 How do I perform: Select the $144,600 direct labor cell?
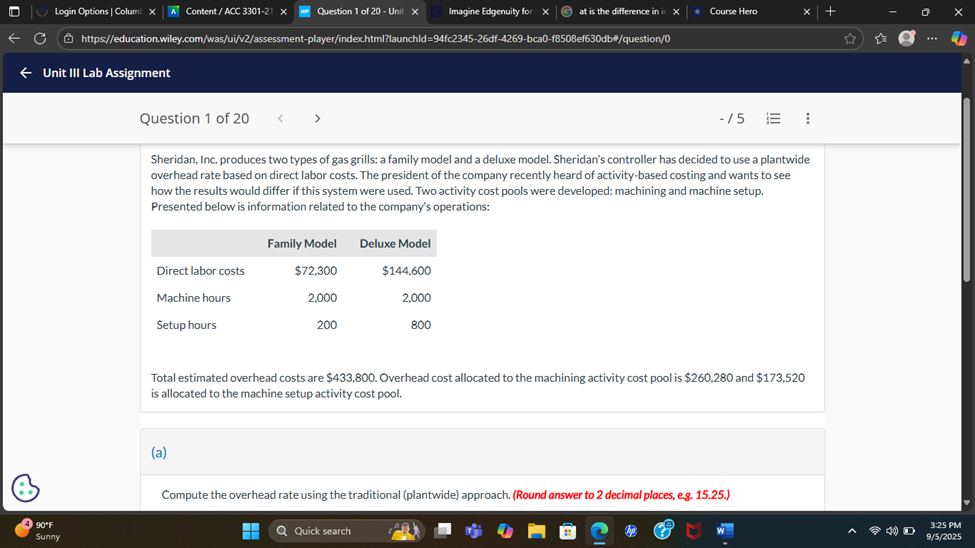click(407, 271)
